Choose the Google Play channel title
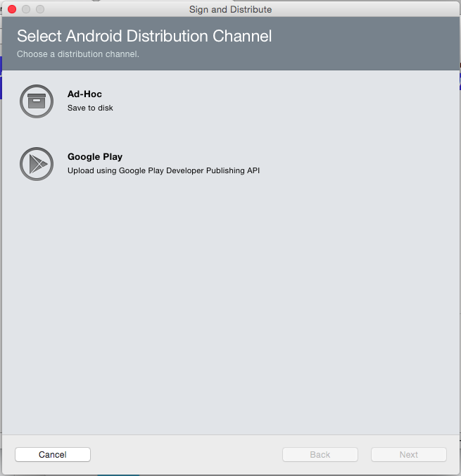The width and height of the screenshot is (461, 476). point(95,156)
